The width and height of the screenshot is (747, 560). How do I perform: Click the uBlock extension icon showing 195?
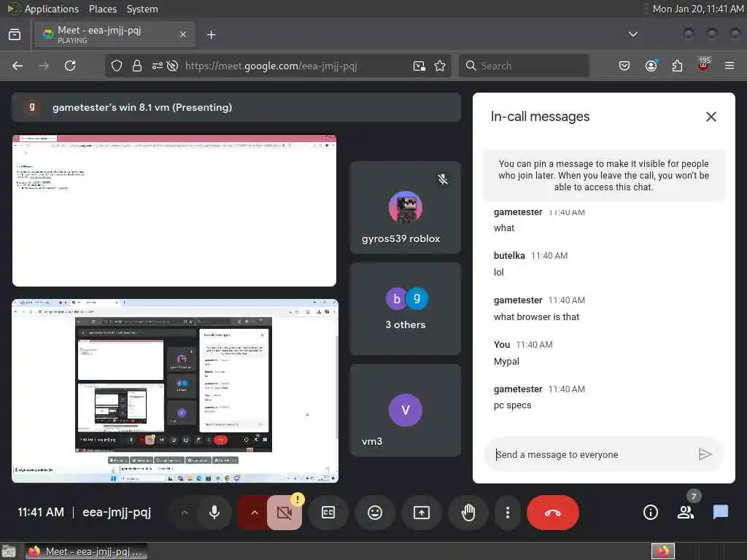tap(704, 65)
